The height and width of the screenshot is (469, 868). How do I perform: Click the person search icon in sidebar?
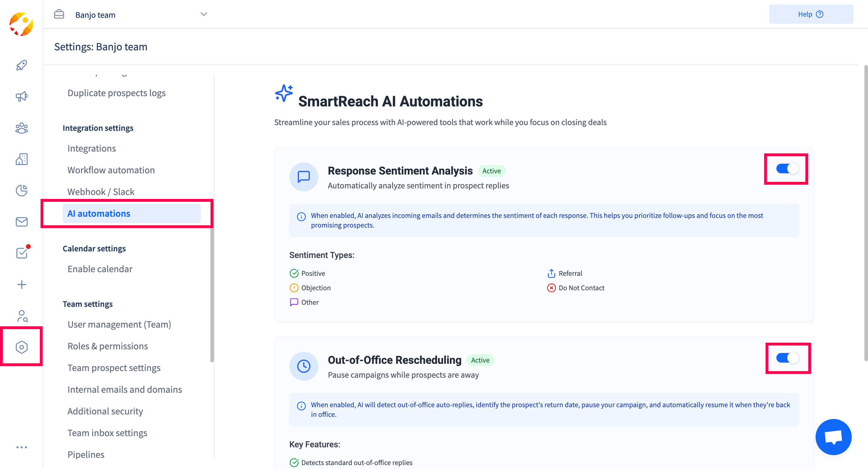(x=22, y=316)
